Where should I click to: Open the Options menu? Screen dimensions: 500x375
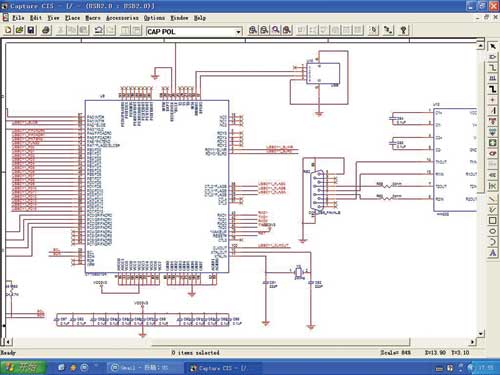point(154,18)
